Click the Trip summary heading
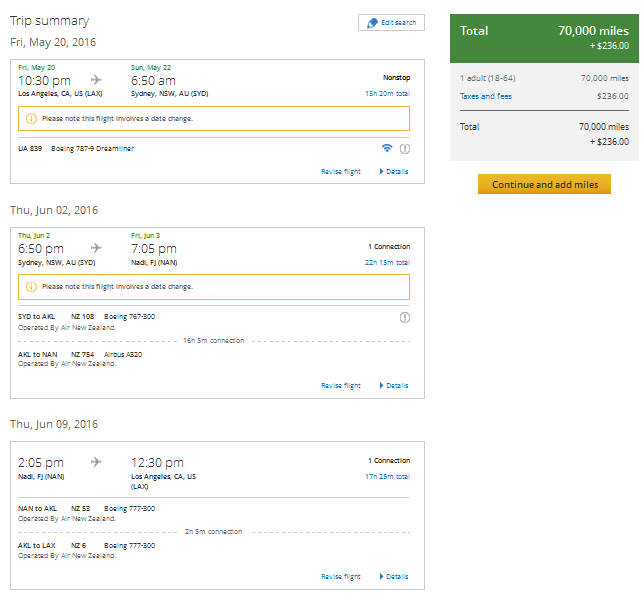The width and height of the screenshot is (643, 599). (50, 20)
